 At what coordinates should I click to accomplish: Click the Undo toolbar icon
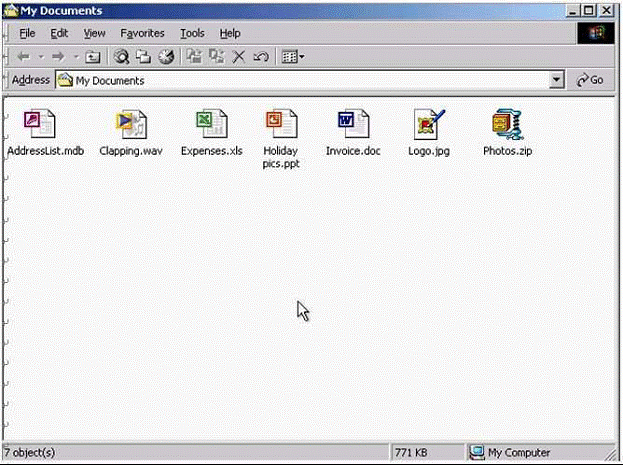[x=261, y=57]
